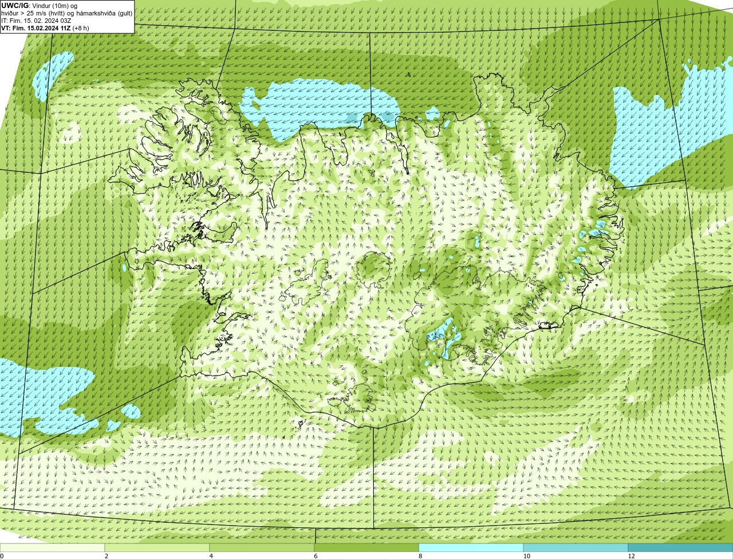Click the pale cyan 8–10 m/s legend swatch
Screen dimensions: 733x560
click(x=471, y=548)
